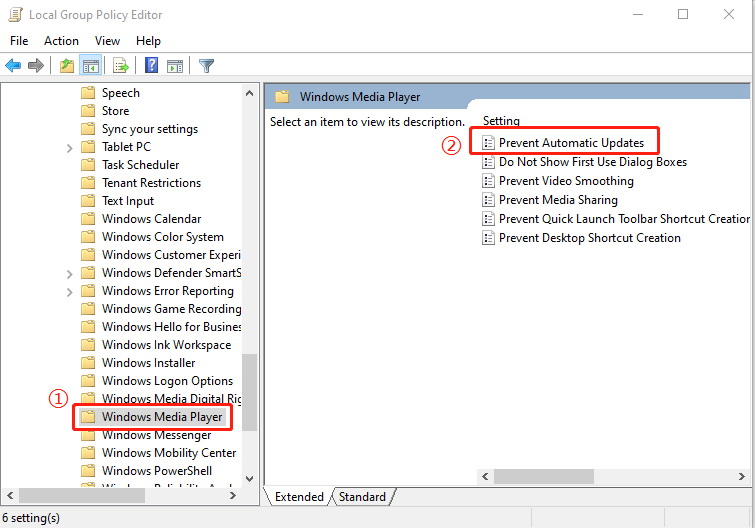755x528 pixels.
Task: Expand the Tablet PC tree node
Action: coord(69,148)
